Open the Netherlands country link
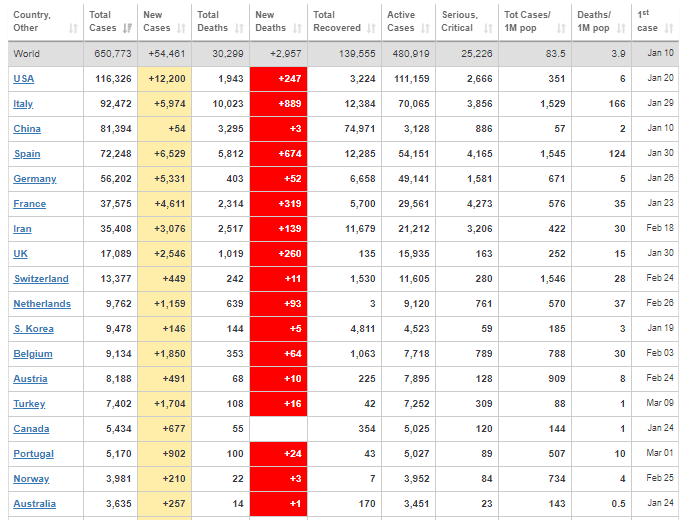The image size is (683, 520). pos(42,304)
